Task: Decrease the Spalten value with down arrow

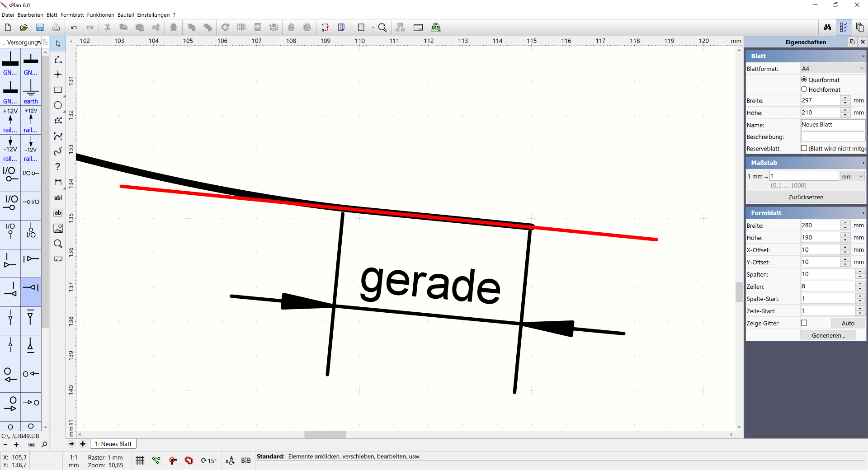Action: tap(860, 277)
